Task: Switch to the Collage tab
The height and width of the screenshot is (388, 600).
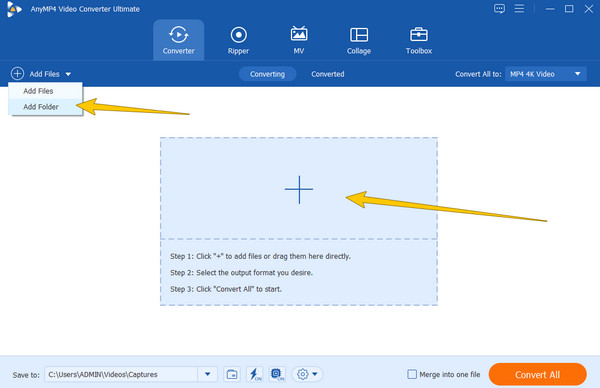Action: click(x=359, y=40)
